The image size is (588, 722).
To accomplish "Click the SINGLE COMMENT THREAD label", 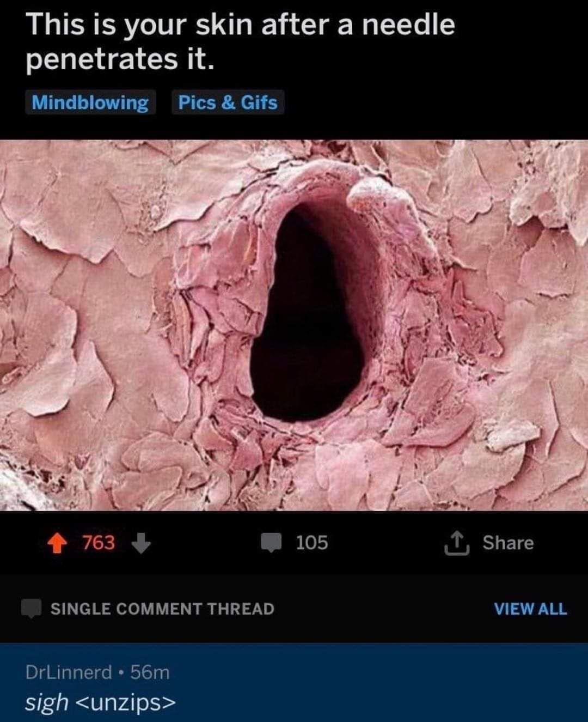I will pyautogui.click(x=162, y=609).
